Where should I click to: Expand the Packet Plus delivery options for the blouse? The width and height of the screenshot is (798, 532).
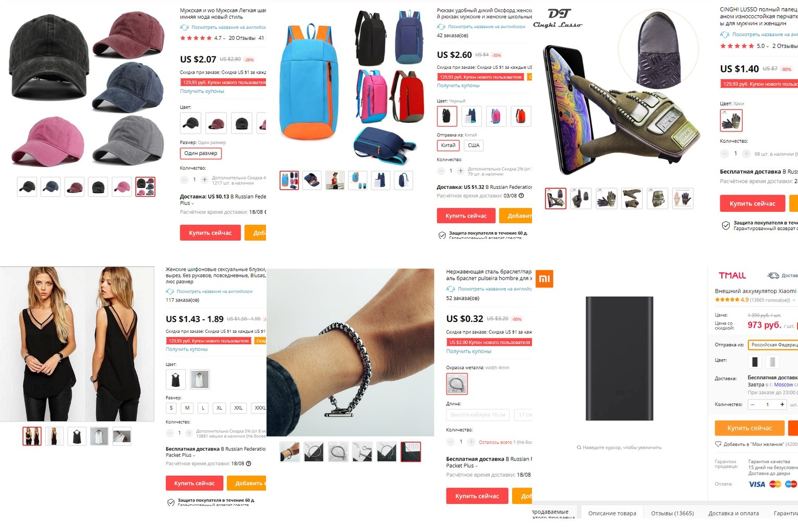point(194,455)
